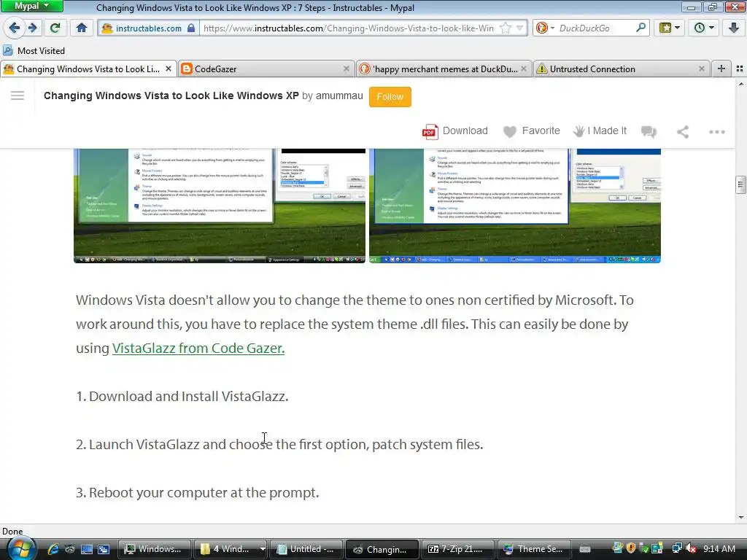Click the scrollbar down arrow
Screen dimensions: 747x560
741,517
